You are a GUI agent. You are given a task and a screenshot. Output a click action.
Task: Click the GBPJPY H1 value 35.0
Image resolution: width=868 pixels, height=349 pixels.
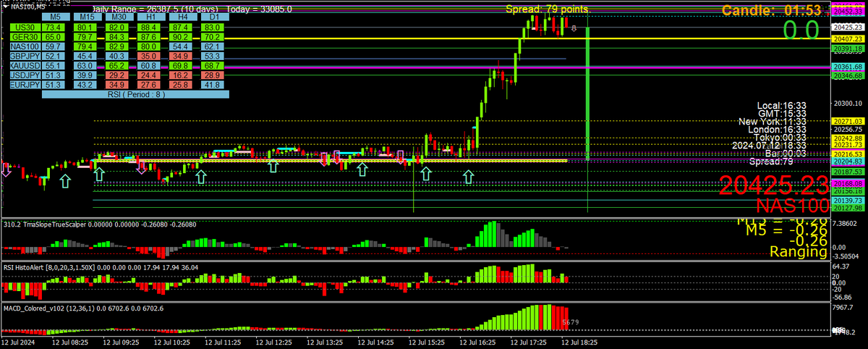tap(150, 55)
